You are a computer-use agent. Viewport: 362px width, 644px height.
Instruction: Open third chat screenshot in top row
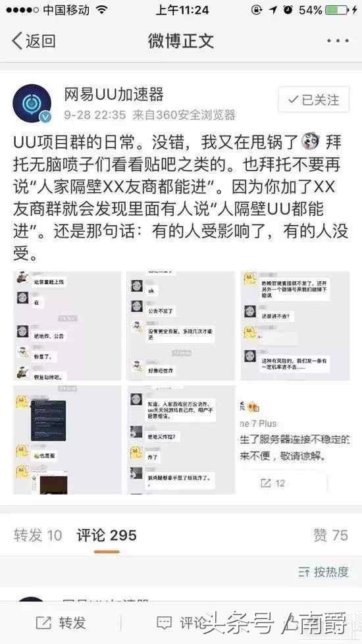click(295, 326)
